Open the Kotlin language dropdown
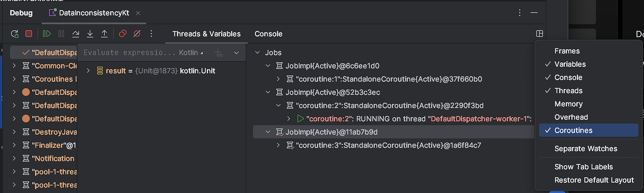Screen dimensions: 644x193 pos(191,53)
